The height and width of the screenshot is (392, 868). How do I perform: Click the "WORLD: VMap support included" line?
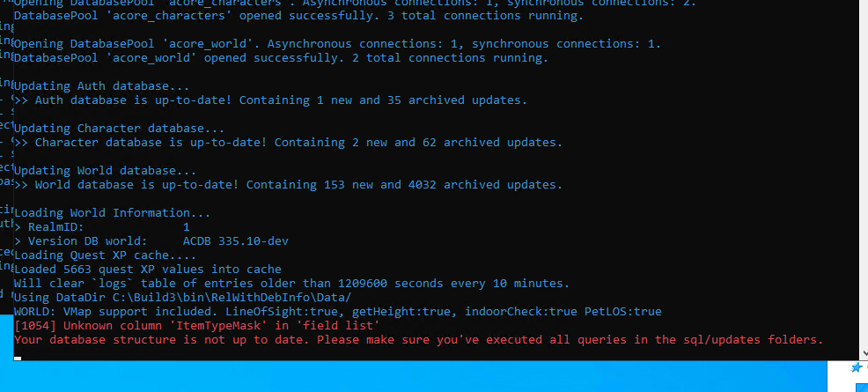[x=338, y=312]
